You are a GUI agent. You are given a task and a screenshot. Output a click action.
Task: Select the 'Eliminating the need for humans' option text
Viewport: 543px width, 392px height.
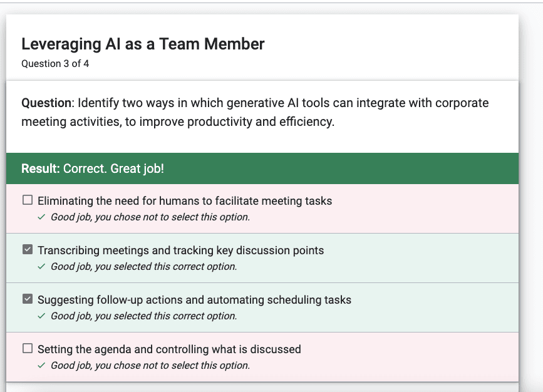click(x=185, y=201)
